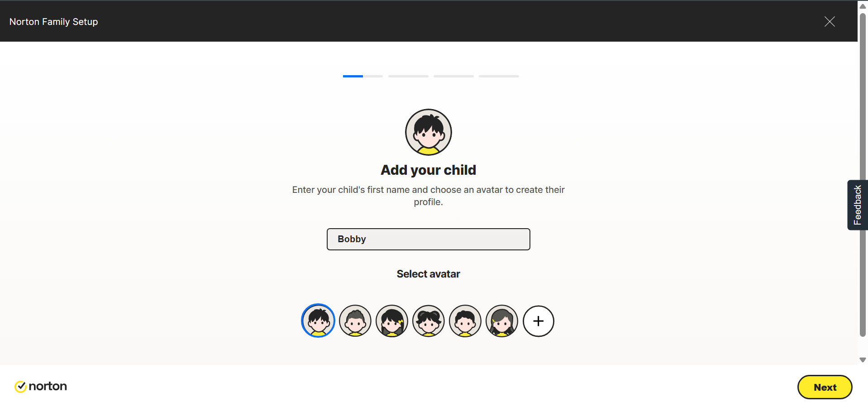This screenshot has height=407, width=868.
Task: Open the Feedback side tab
Action: click(857, 205)
